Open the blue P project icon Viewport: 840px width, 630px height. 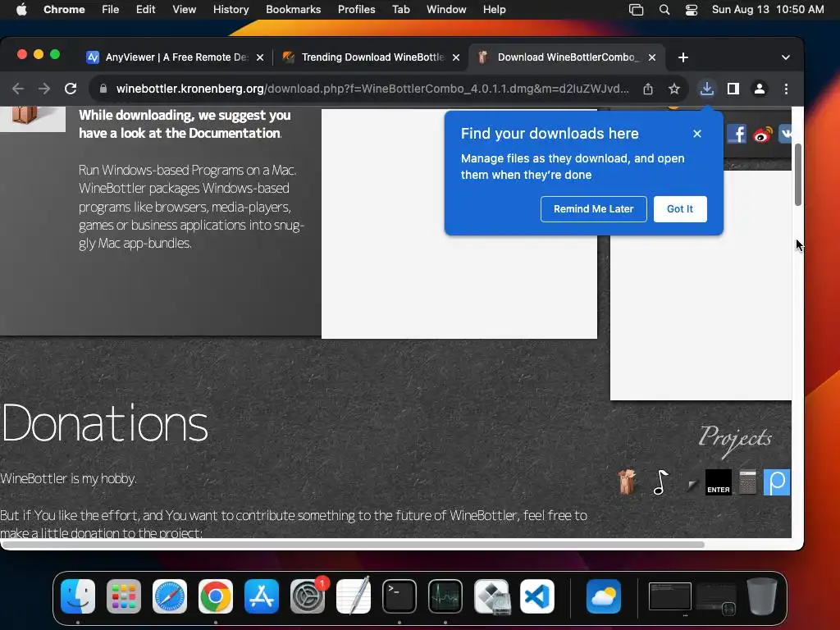click(x=777, y=482)
